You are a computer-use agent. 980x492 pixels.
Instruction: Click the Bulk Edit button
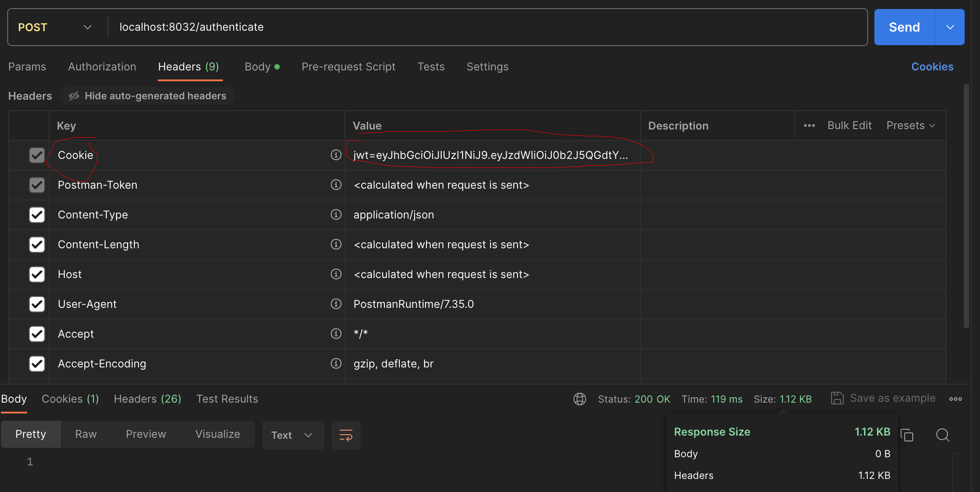coord(850,125)
